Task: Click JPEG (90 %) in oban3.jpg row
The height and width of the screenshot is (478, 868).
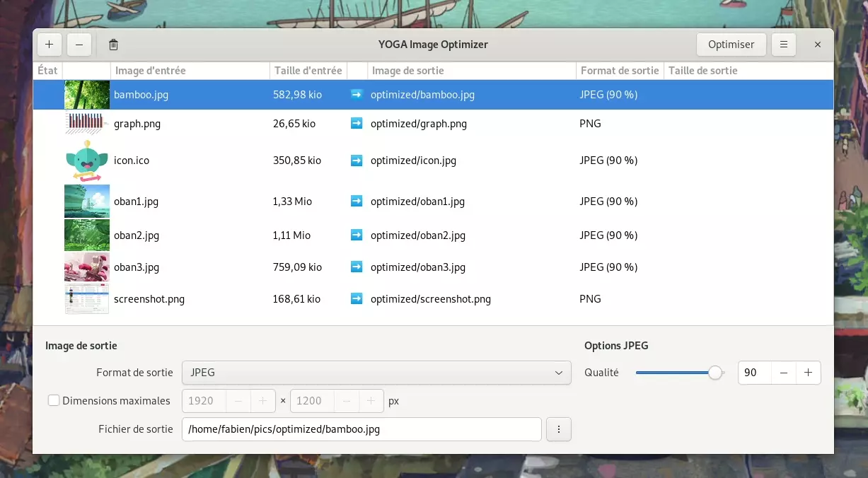Action: (608, 267)
